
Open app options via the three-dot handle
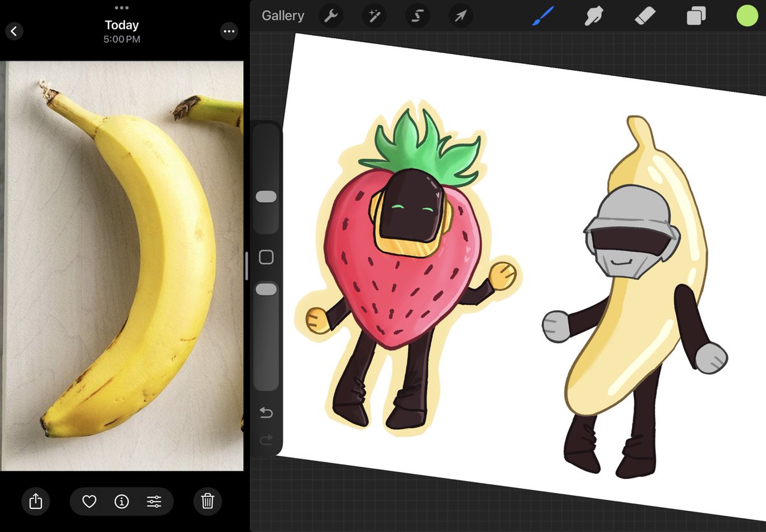tap(121, 8)
